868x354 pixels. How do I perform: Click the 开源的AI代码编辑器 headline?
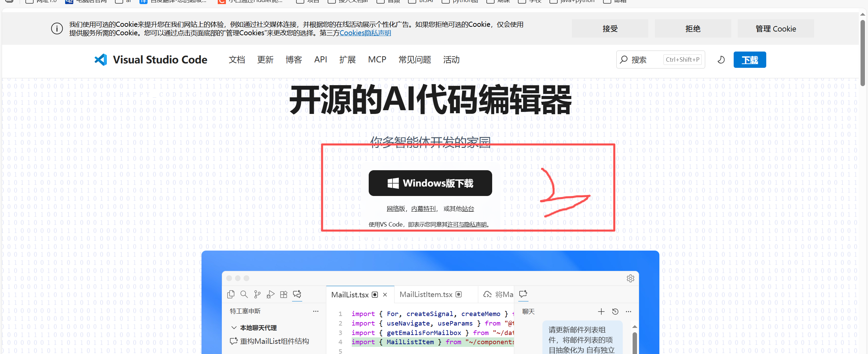430,100
